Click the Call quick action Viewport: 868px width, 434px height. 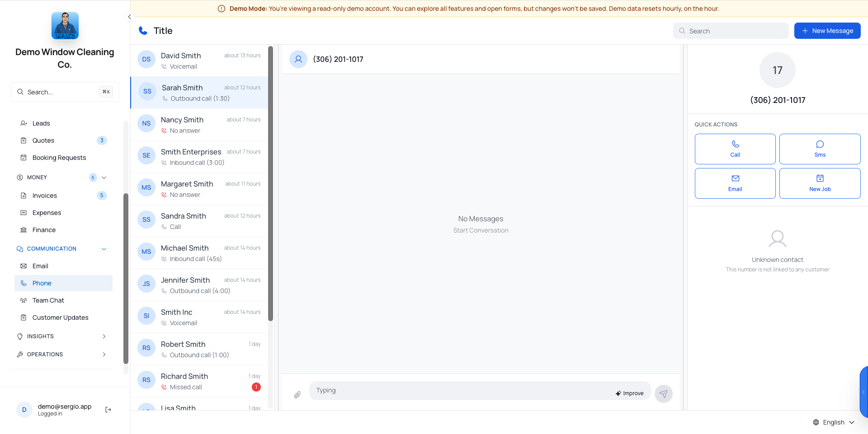(x=735, y=149)
